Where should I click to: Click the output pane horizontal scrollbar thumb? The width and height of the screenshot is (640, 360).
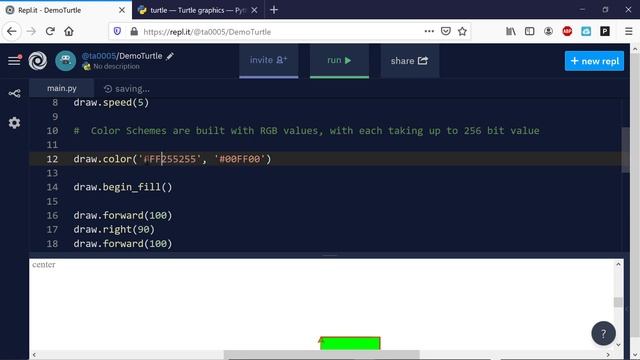point(322,355)
